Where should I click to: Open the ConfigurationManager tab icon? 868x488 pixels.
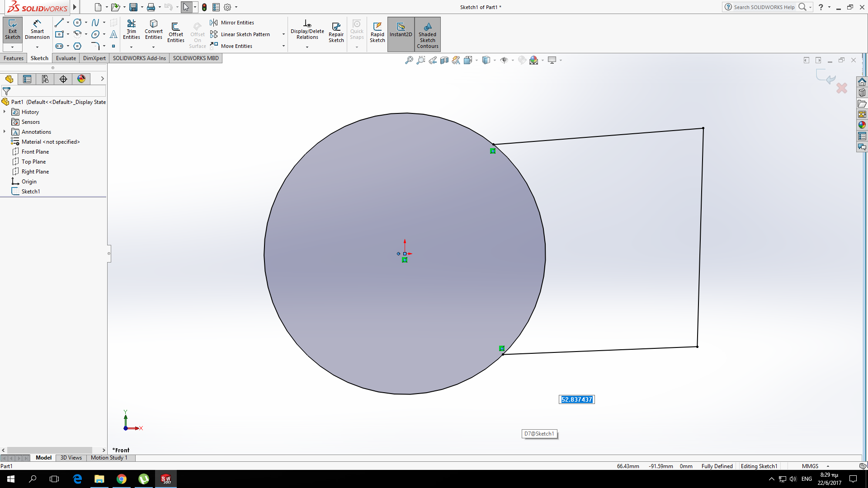[x=45, y=79]
